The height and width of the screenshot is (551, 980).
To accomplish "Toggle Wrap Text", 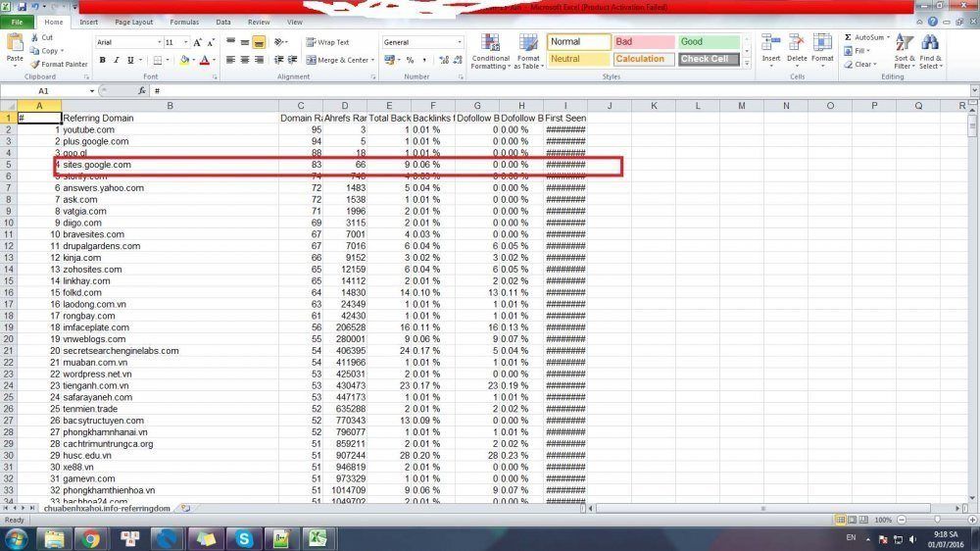I will 327,42.
